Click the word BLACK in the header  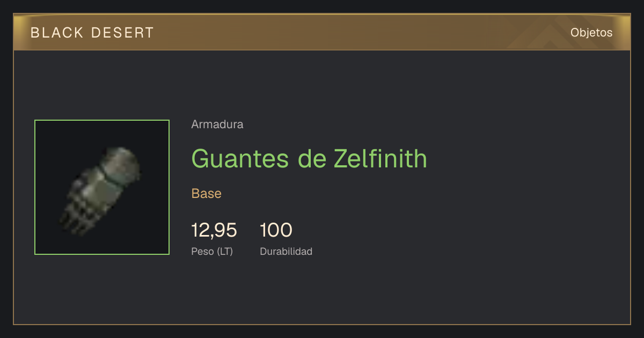tap(57, 33)
